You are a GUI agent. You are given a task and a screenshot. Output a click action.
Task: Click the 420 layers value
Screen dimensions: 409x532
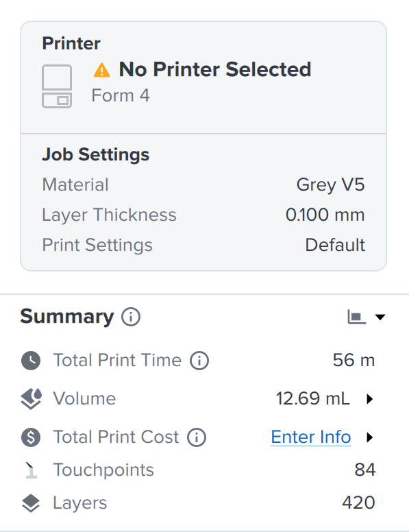(358, 503)
